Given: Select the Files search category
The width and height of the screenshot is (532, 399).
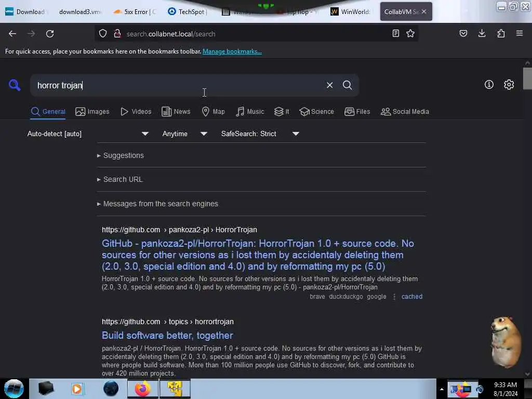Looking at the screenshot, I should tap(357, 112).
